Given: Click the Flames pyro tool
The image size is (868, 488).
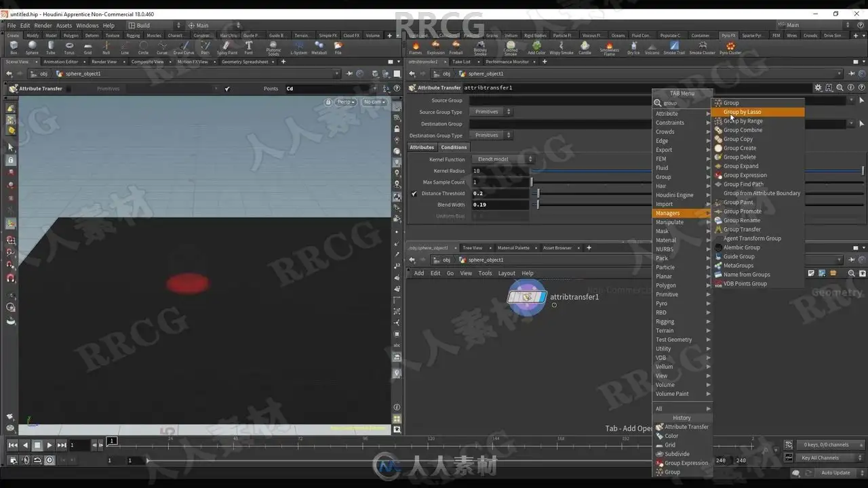Looking at the screenshot, I should click(x=416, y=47).
